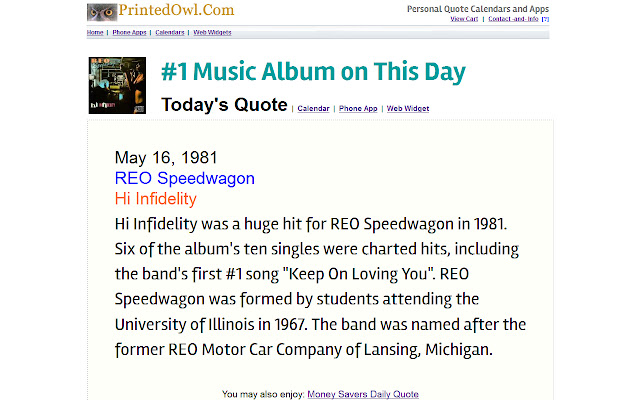Viewport: 640px width, 400px height.
Task: Open Money Savers Daily Quote link
Action: pyautogui.click(x=362, y=394)
